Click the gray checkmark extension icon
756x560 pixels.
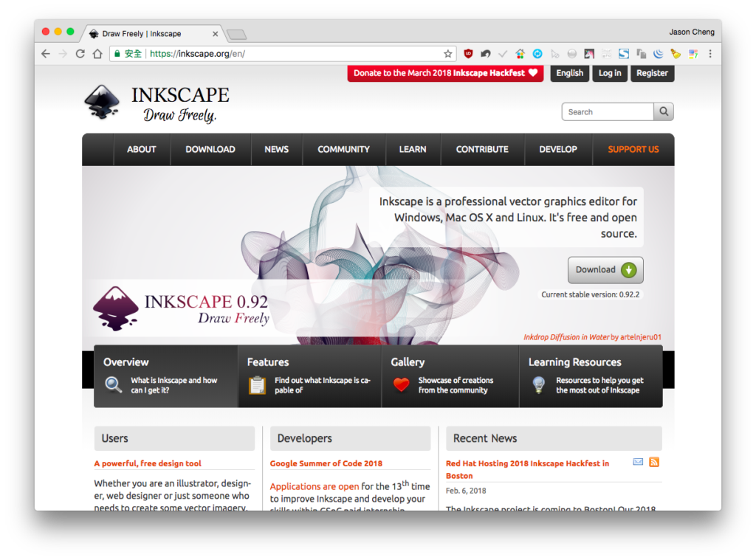pyautogui.click(x=503, y=54)
